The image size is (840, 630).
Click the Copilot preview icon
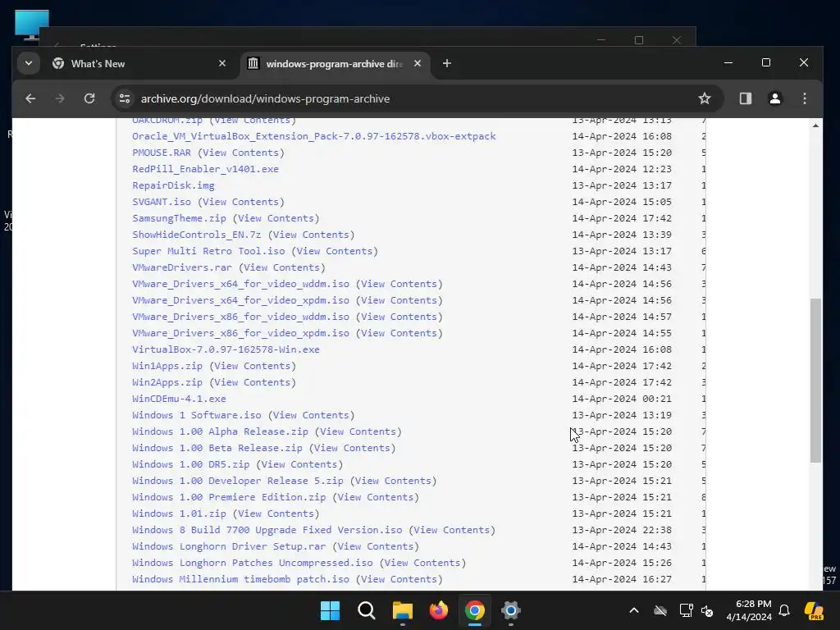coord(815,610)
